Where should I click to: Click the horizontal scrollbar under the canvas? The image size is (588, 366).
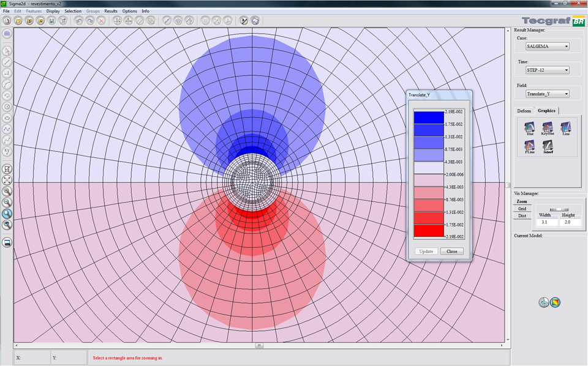(x=258, y=345)
